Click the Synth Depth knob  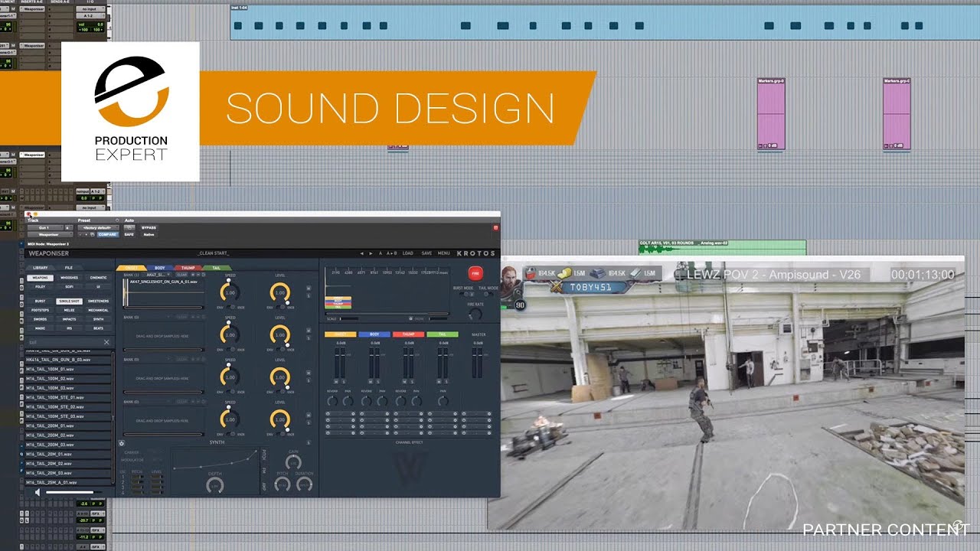pos(215,485)
